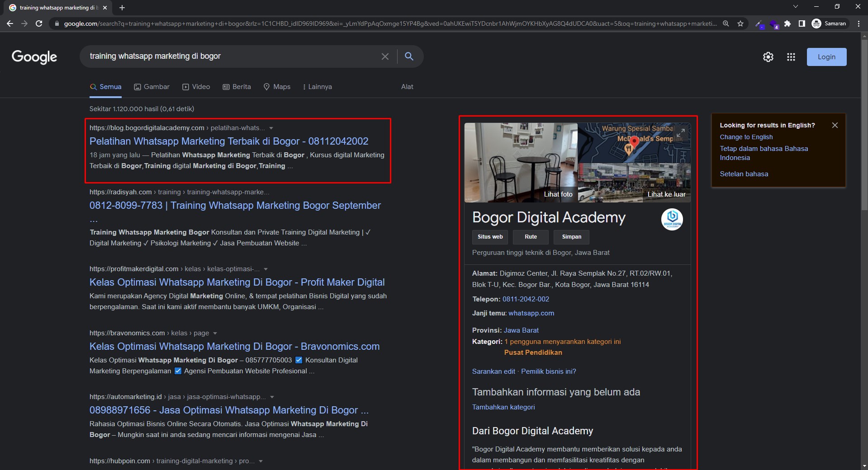The height and width of the screenshot is (470, 868).
Task: Click the Lihat foto thumbnail
Action: 521,163
